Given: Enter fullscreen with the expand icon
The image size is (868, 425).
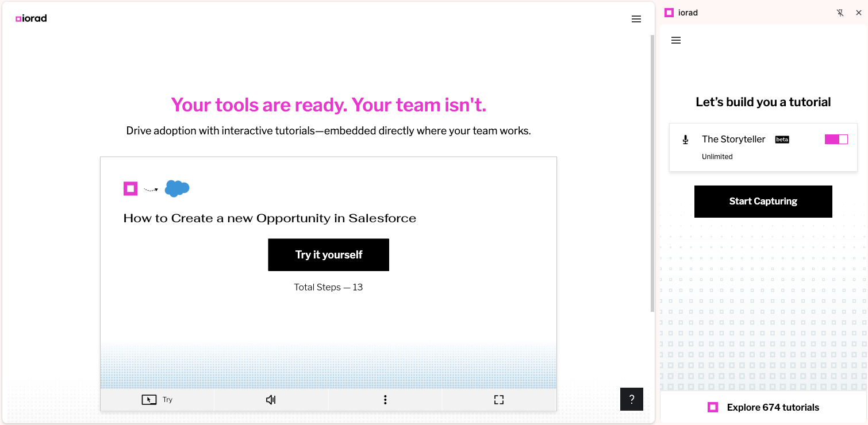Looking at the screenshot, I should [x=499, y=400].
